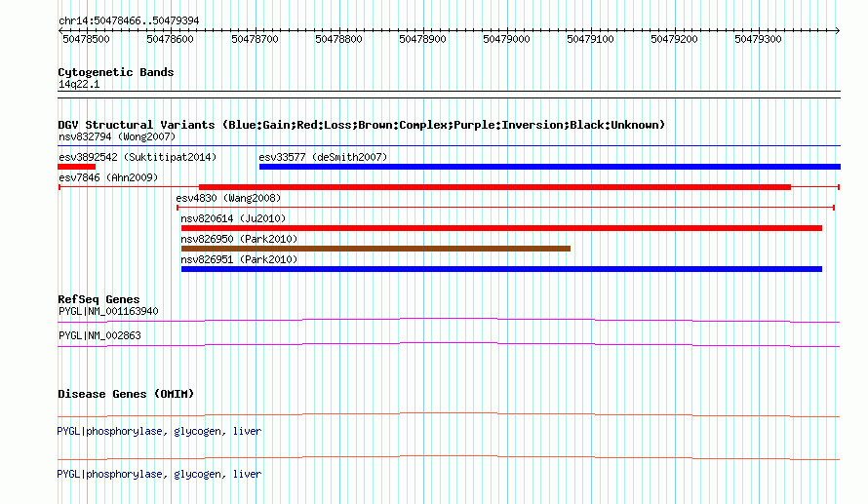
Task: Click the first PYGL phosphorylase, glycogen, liver link
Action: point(159,431)
